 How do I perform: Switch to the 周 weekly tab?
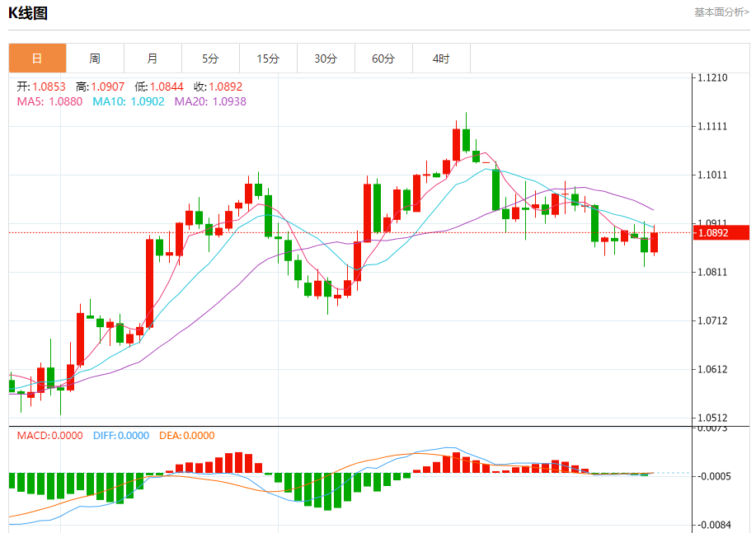coord(95,58)
